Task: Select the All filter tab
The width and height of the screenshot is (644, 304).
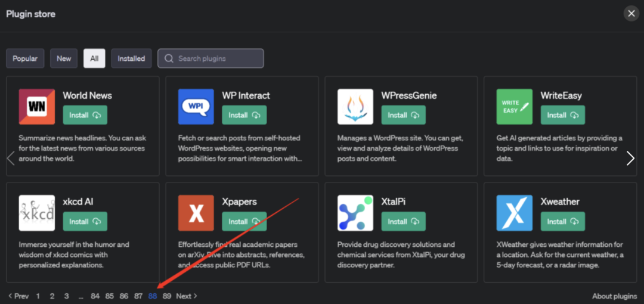Action: click(x=94, y=58)
